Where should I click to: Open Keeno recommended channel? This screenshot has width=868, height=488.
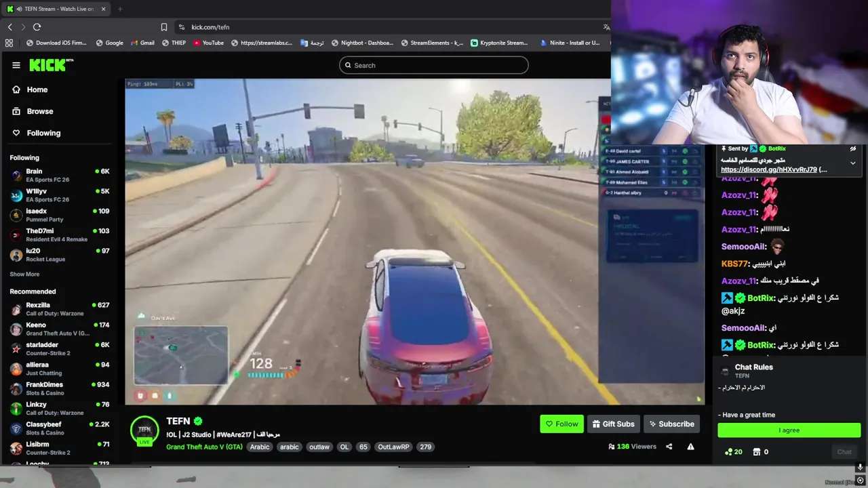pos(60,329)
